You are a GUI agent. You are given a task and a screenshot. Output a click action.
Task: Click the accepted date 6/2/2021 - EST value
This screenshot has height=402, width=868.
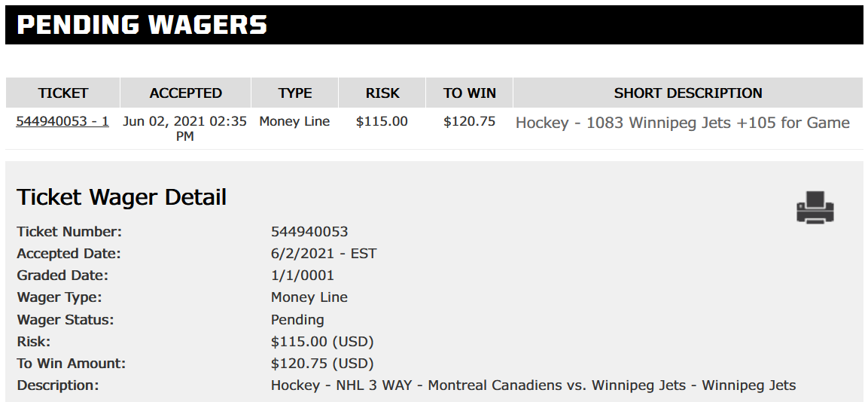click(x=324, y=254)
